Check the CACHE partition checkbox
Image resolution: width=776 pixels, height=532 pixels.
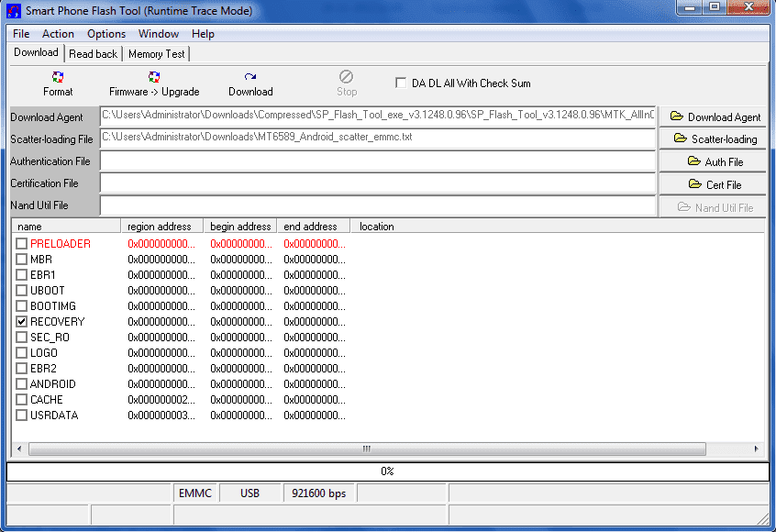[x=21, y=399]
